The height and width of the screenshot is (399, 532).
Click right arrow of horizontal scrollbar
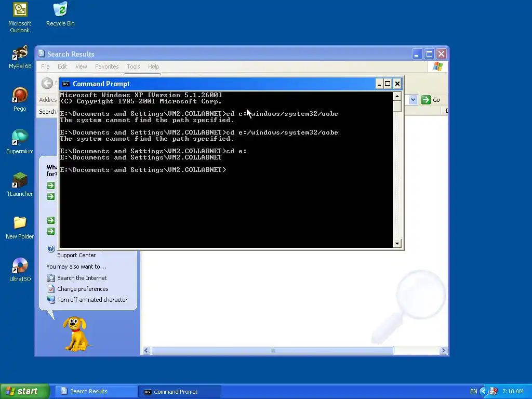click(x=443, y=351)
